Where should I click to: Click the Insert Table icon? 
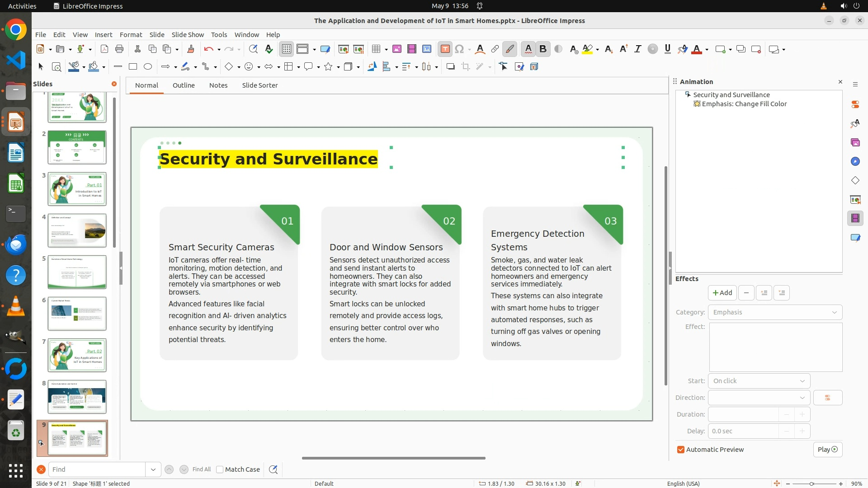point(376,49)
